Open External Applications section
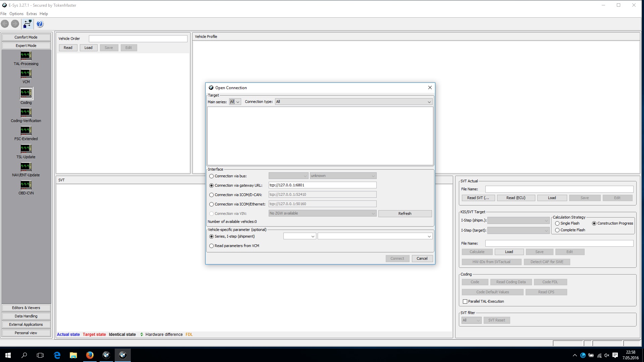The image size is (644, 362). click(x=26, y=324)
